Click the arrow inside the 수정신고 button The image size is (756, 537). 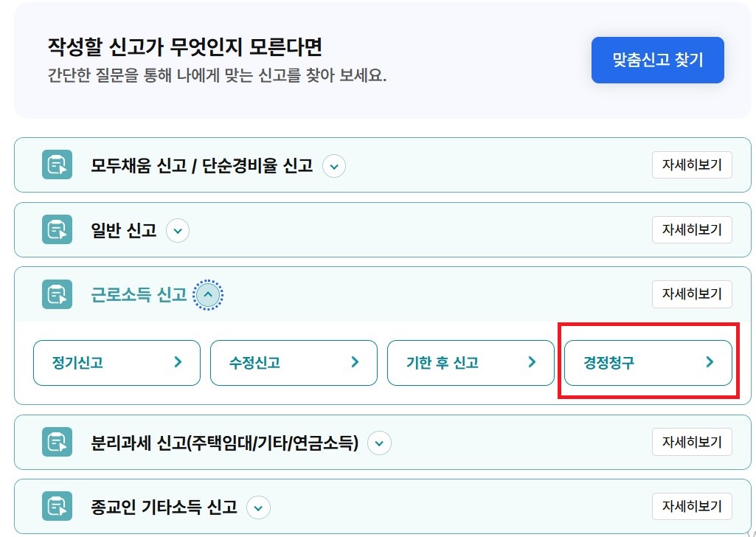(354, 362)
